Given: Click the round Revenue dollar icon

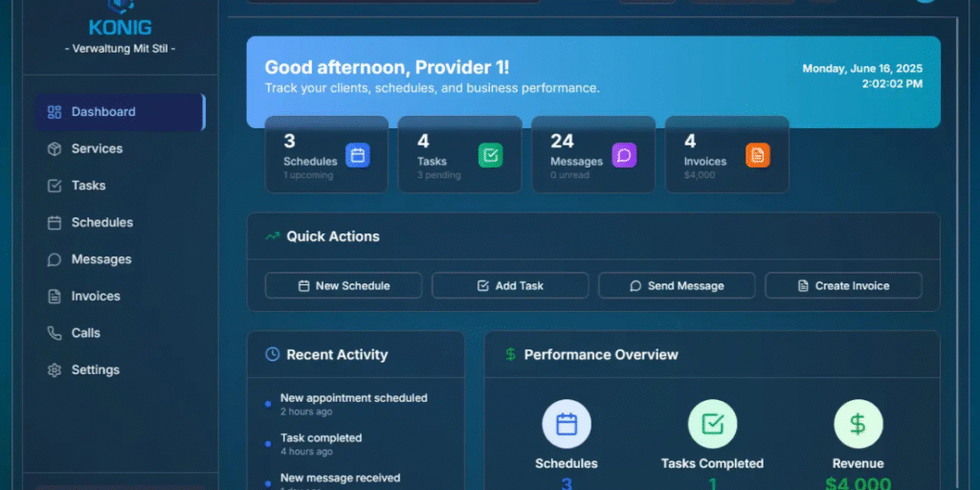Looking at the screenshot, I should point(857,424).
